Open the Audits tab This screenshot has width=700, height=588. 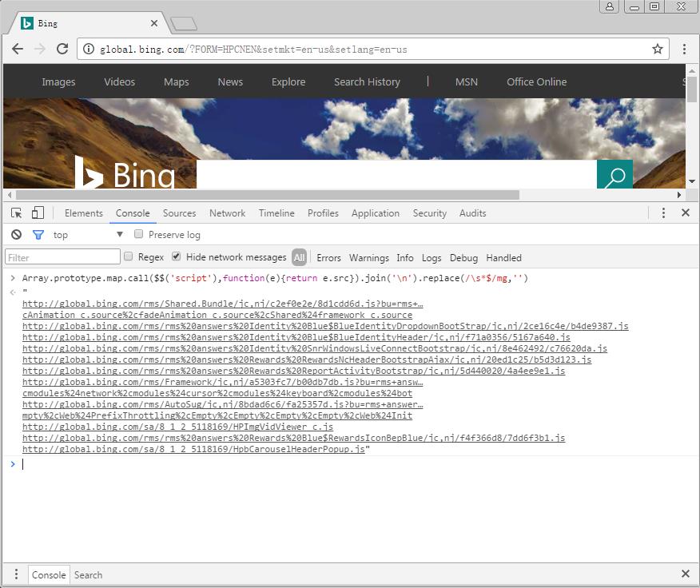[472, 213]
